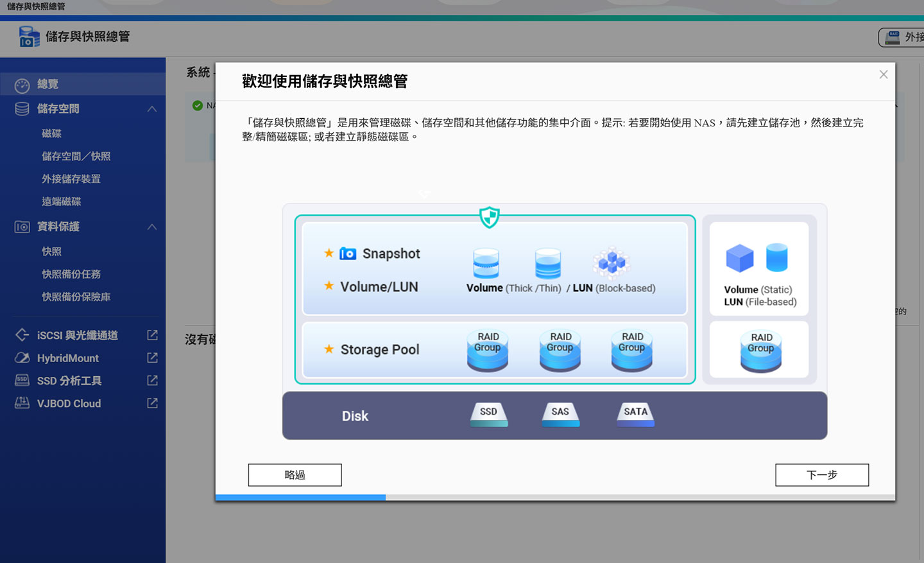This screenshot has height=563, width=924.
Task: Click the iSCSI arrows icon in sidebar
Action: 22,335
